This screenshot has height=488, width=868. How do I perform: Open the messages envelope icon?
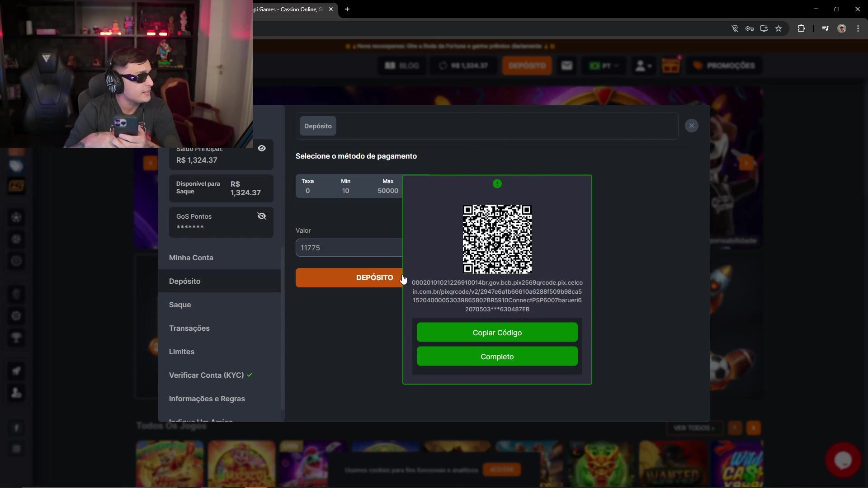(x=567, y=66)
